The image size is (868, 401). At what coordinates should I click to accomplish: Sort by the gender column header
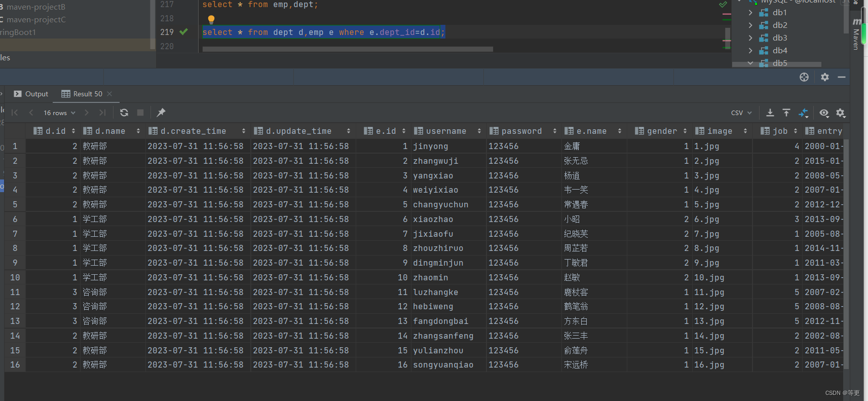[661, 131]
